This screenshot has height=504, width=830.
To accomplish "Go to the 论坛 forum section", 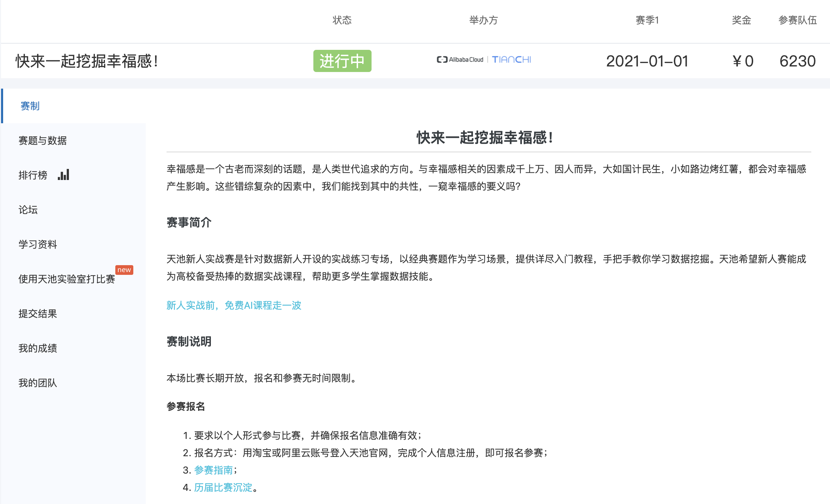I will tap(28, 210).
